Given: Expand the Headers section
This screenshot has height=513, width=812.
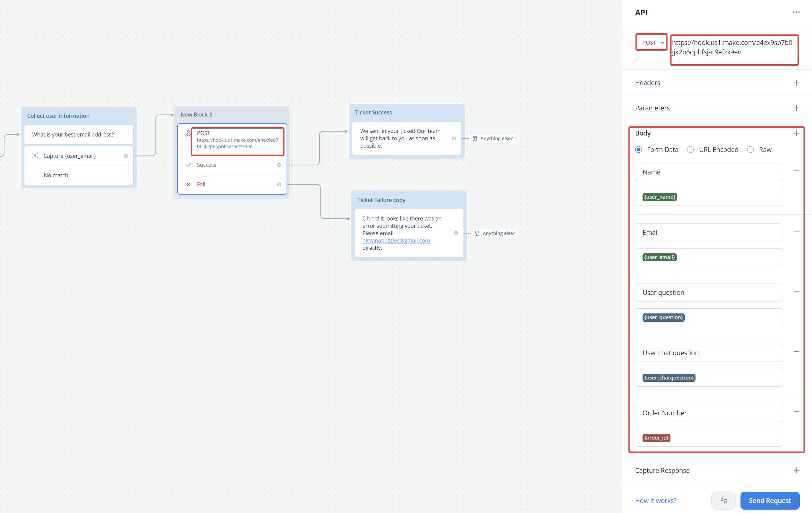Looking at the screenshot, I should click(x=647, y=83).
